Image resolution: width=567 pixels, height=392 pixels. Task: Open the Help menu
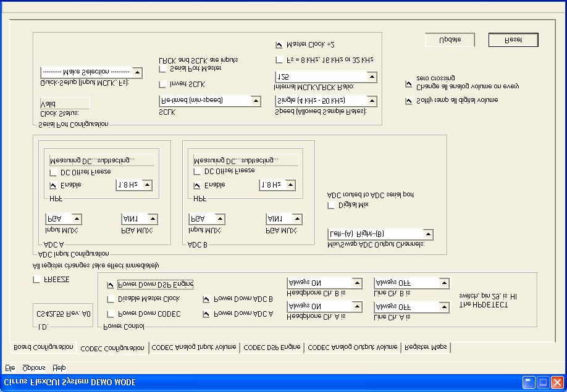point(60,367)
